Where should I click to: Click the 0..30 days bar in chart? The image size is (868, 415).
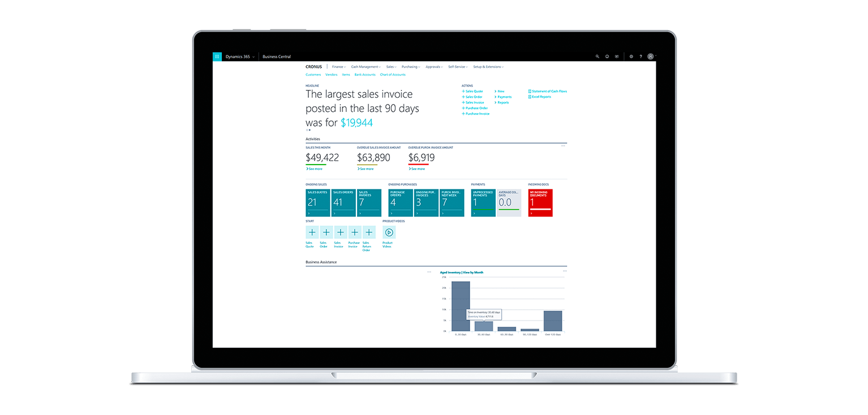pos(461,306)
